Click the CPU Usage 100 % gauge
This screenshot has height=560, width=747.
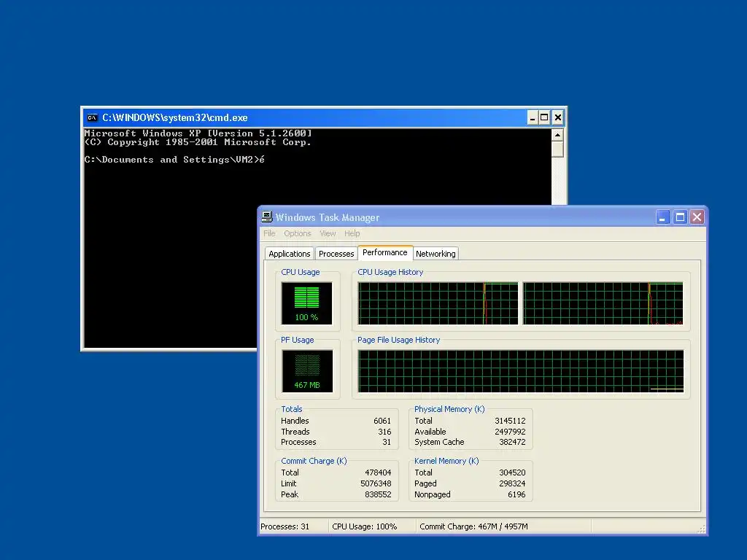click(x=307, y=303)
